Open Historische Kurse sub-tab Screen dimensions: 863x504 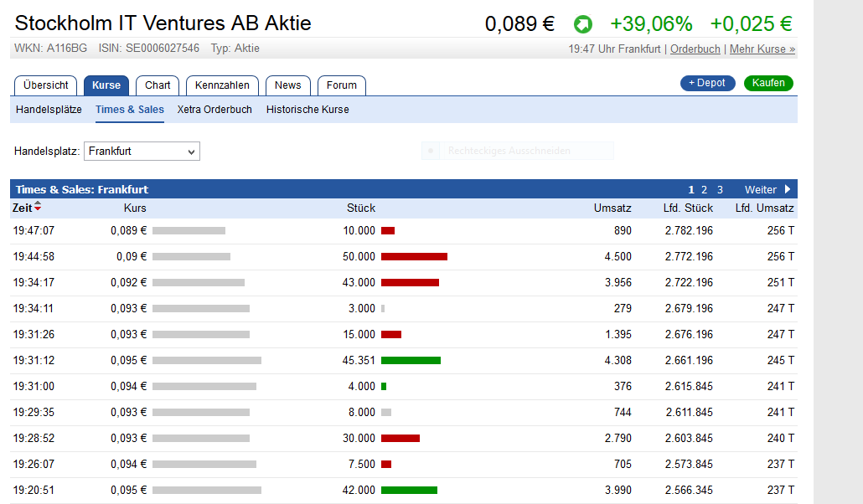(x=307, y=110)
